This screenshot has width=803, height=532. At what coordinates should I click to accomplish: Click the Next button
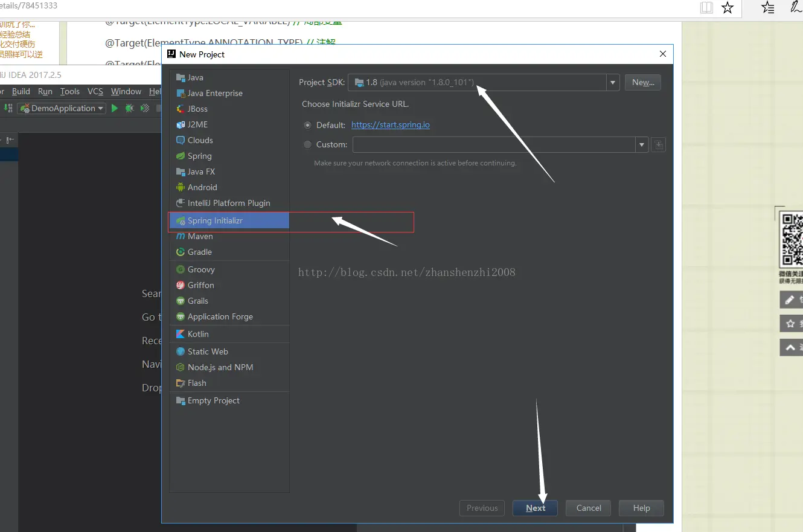tap(535, 508)
